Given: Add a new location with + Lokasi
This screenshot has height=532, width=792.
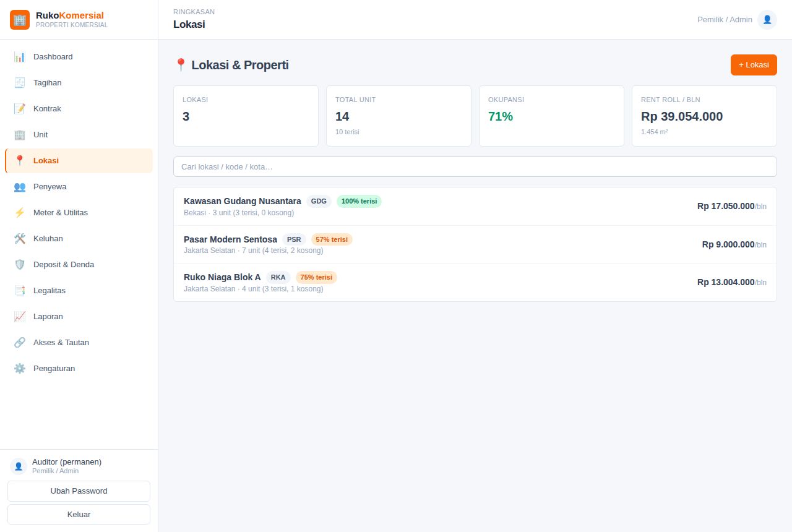Looking at the screenshot, I should click(754, 65).
